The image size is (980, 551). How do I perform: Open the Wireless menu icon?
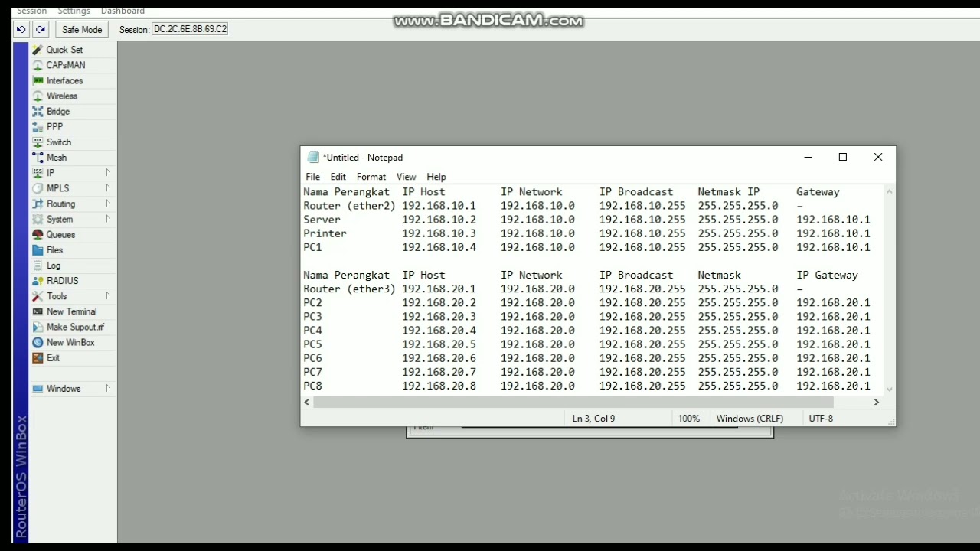[x=38, y=96]
